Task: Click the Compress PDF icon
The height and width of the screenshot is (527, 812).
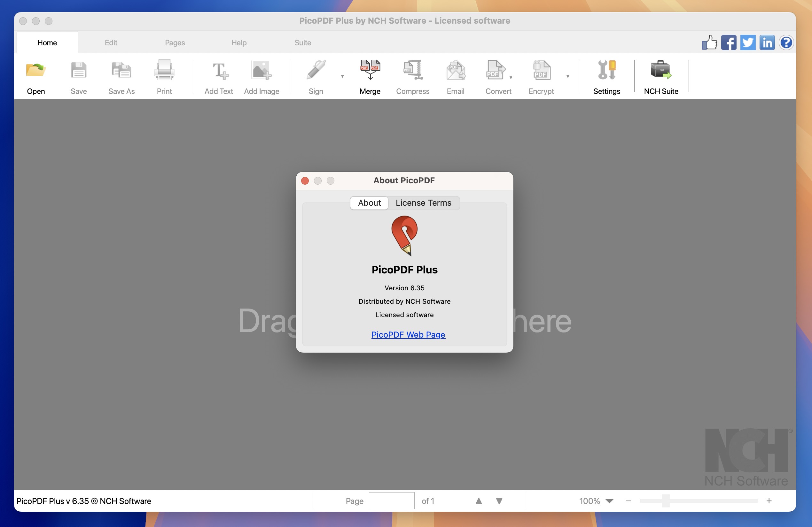Action: tap(413, 70)
